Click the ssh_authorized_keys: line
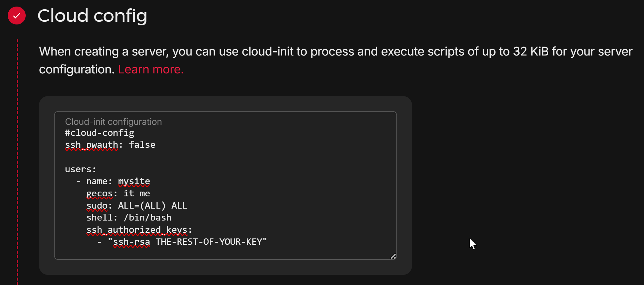644x285 pixels. 139,230
